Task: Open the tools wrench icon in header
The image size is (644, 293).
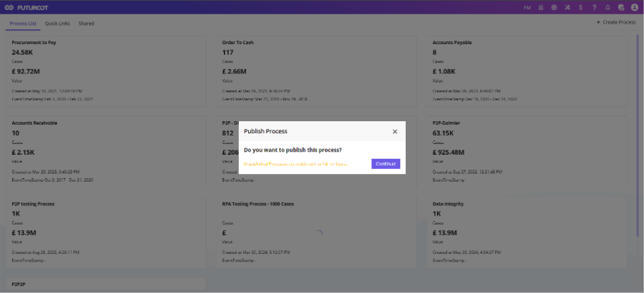Action: pos(567,7)
